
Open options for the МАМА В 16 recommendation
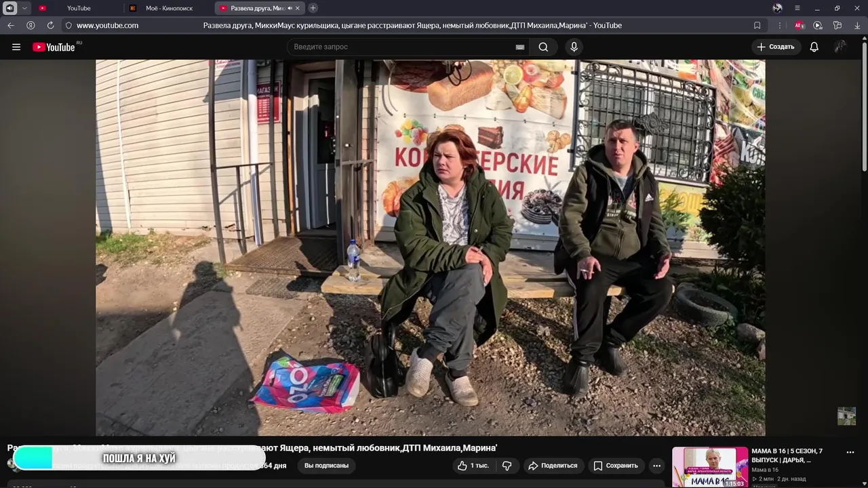click(850, 452)
